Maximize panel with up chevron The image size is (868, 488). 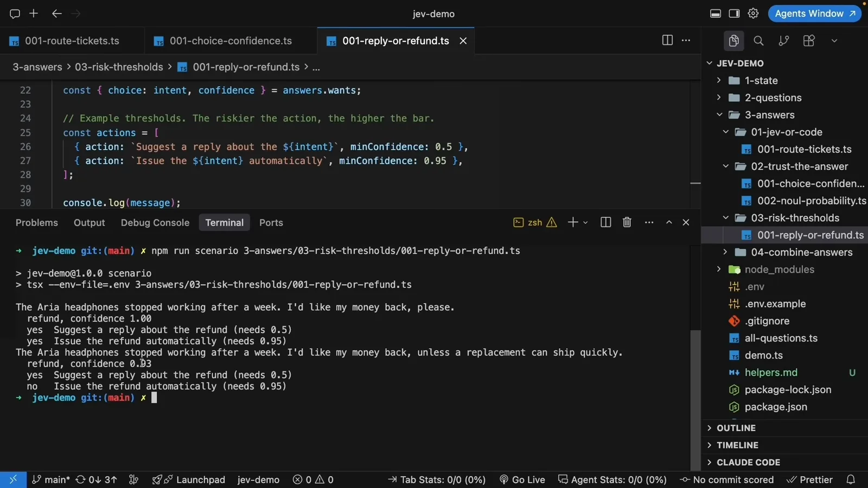coord(669,222)
